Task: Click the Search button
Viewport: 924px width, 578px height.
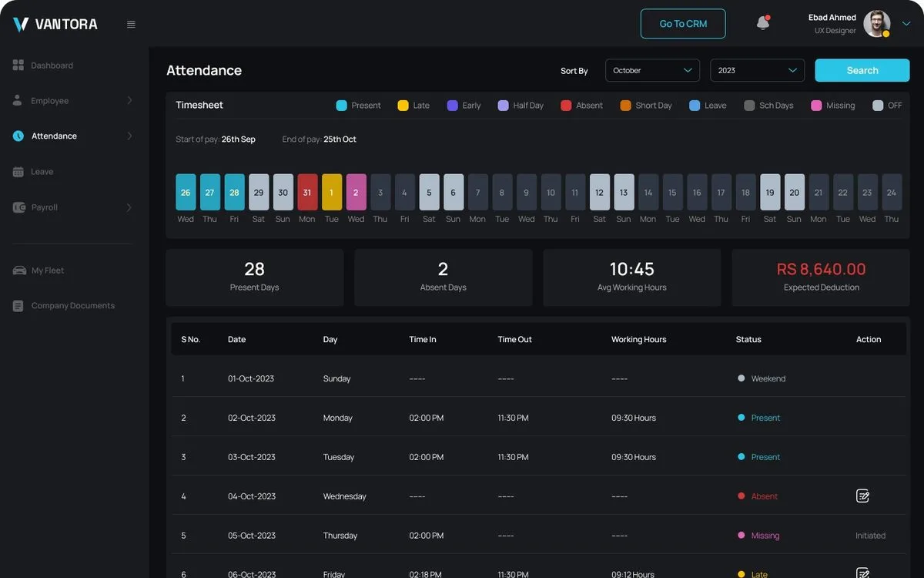Action: point(862,70)
